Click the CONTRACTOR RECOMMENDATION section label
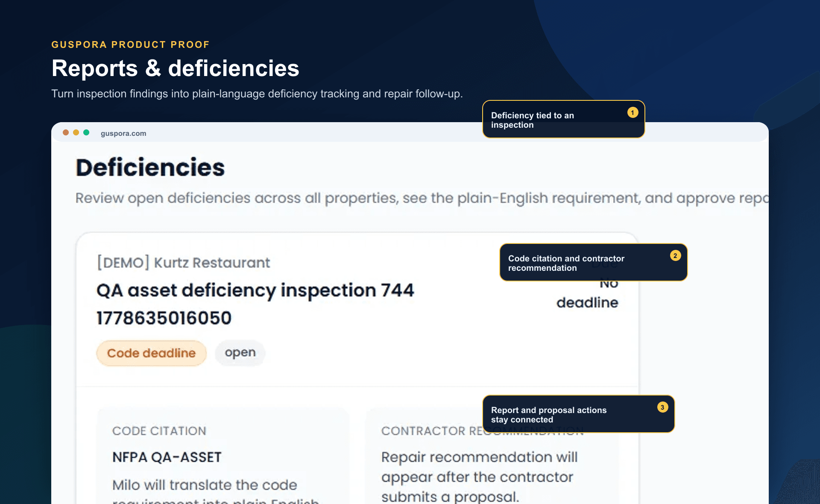This screenshot has height=504, width=820. pos(483,431)
